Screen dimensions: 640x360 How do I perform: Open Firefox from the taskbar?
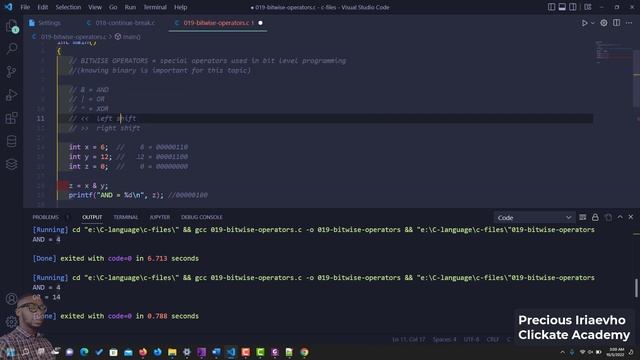click(x=143, y=352)
